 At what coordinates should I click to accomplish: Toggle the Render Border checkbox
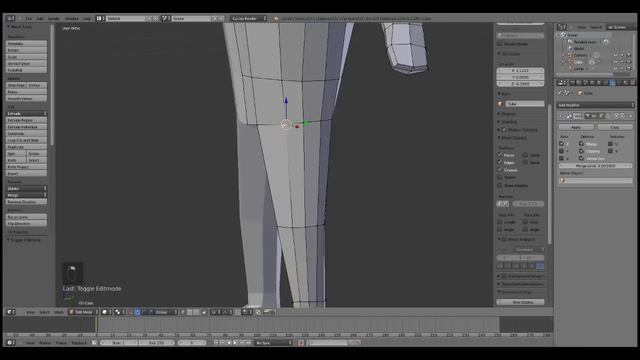coord(500,44)
